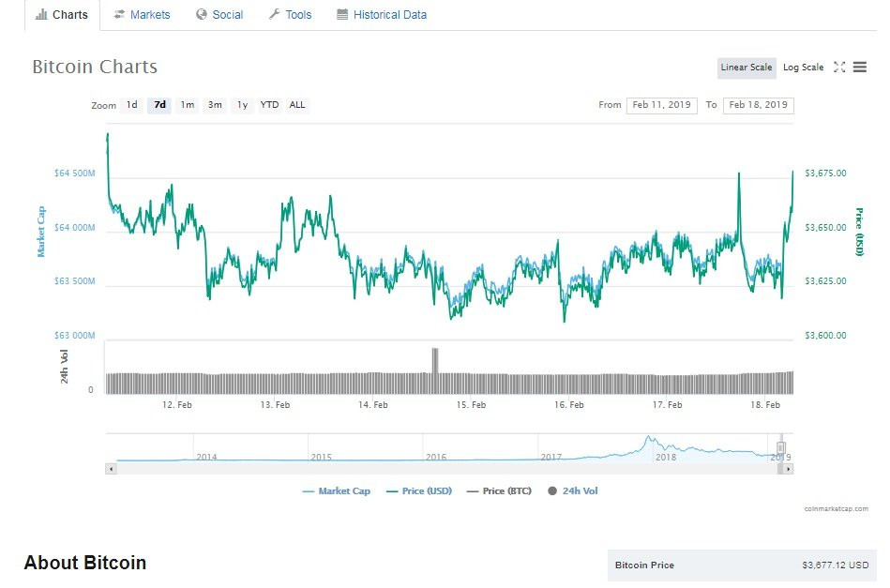Click the From date field
Image resolution: width=890 pixels, height=588 pixels.
point(660,105)
